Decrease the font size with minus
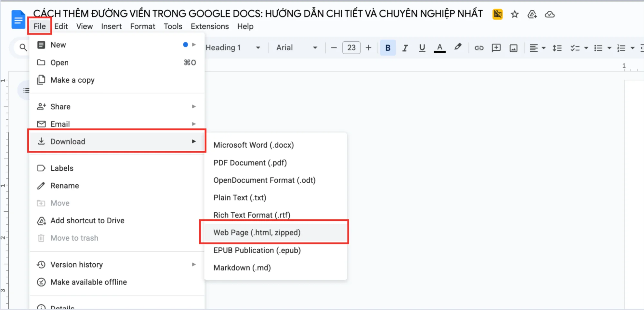 click(334, 48)
